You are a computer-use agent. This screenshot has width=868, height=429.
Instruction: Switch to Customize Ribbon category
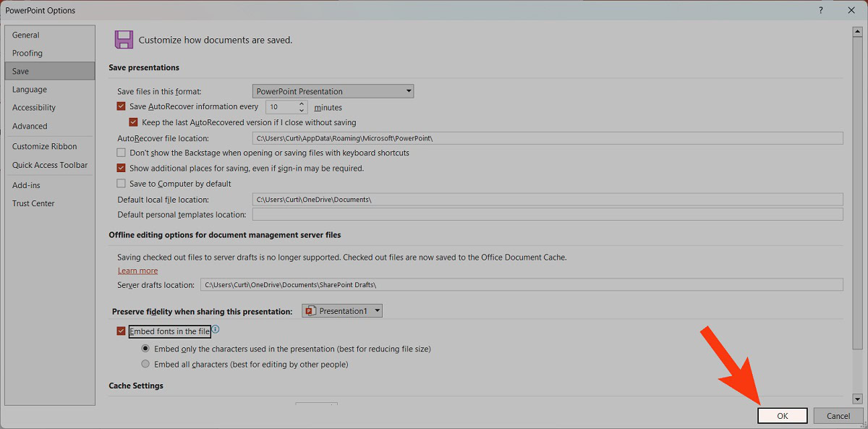point(44,146)
